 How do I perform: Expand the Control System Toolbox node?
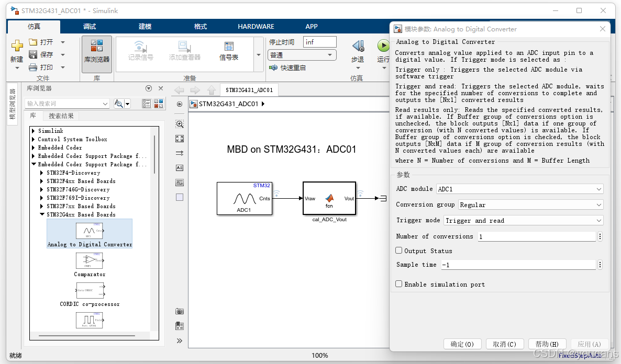tap(34, 139)
